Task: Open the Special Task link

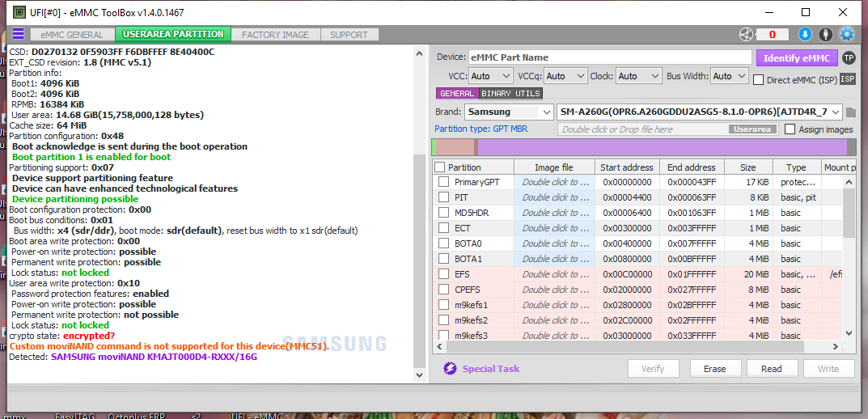Action: 491,369
